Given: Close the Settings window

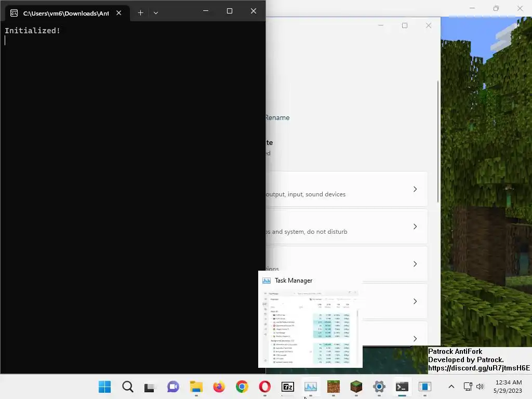Looking at the screenshot, I should point(429,25).
